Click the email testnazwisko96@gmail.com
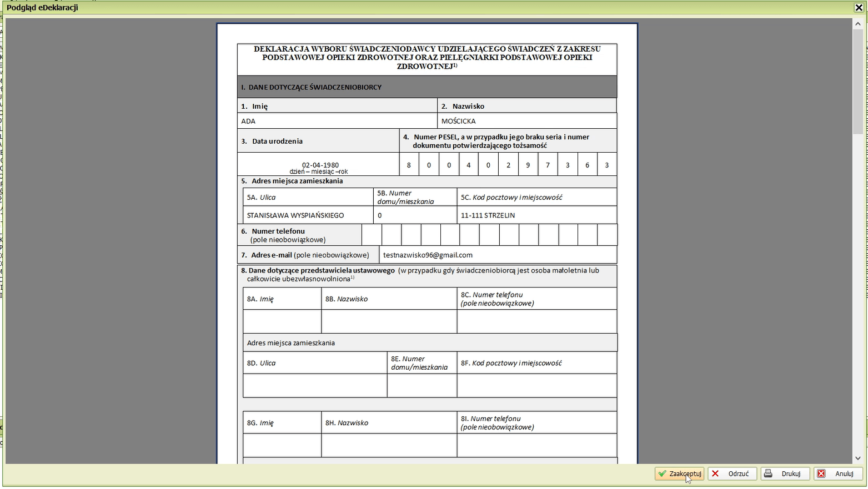The image size is (868, 489). 428,255
